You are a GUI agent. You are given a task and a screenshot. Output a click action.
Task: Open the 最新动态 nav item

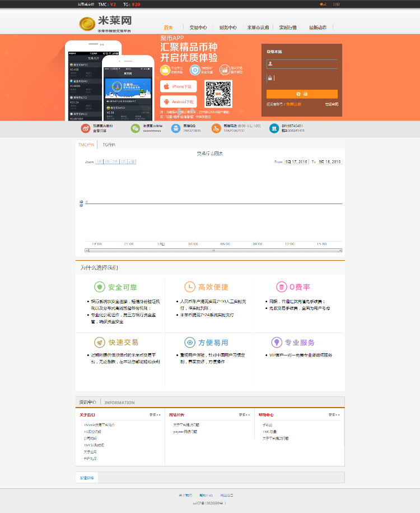tap(318, 28)
